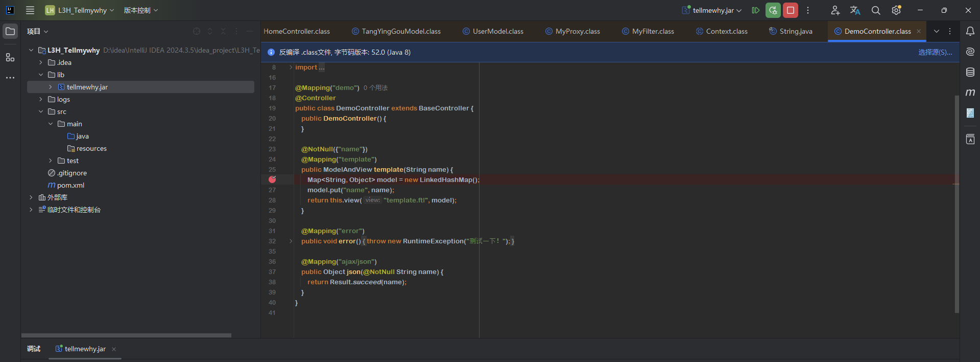
Task: Open the Maven tool window
Action: [x=970, y=93]
